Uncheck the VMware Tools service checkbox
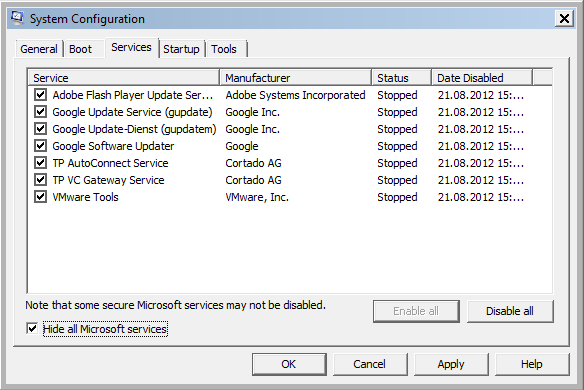The image size is (584, 390). [40, 197]
